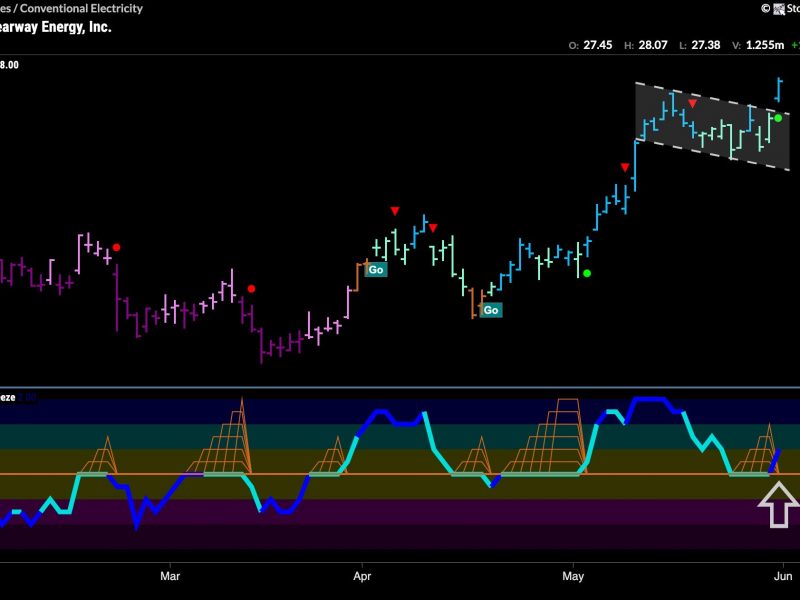
Task: Click the May label on the date axis
Action: pos(573,576)
